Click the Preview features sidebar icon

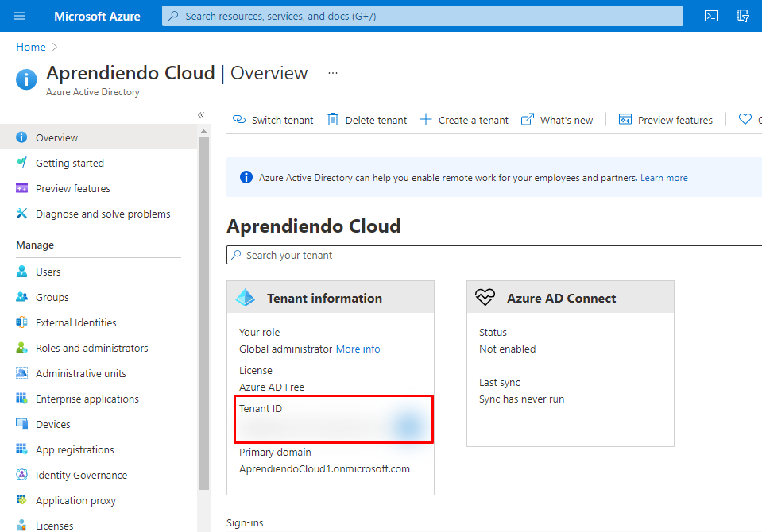(x=21, y=188)
